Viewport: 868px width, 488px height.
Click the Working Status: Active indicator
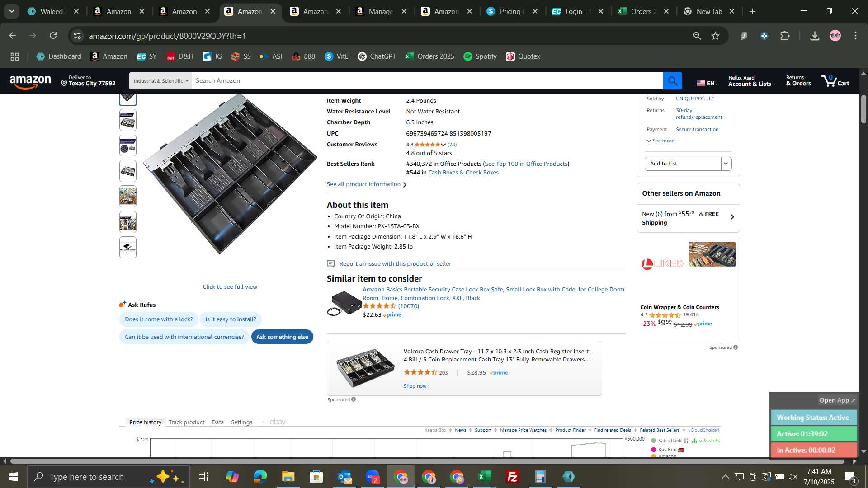point(813,418)
